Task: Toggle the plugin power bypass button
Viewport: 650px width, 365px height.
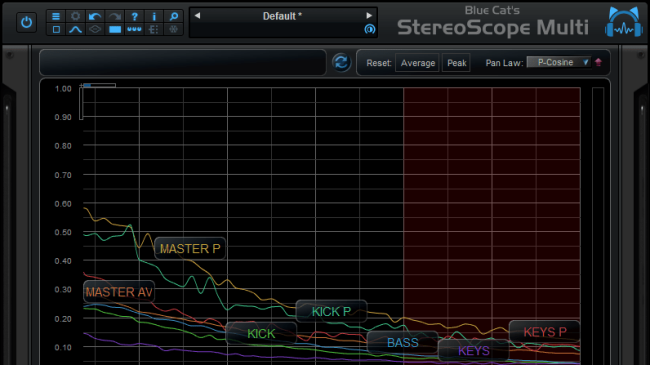Action: click(26, 22)
